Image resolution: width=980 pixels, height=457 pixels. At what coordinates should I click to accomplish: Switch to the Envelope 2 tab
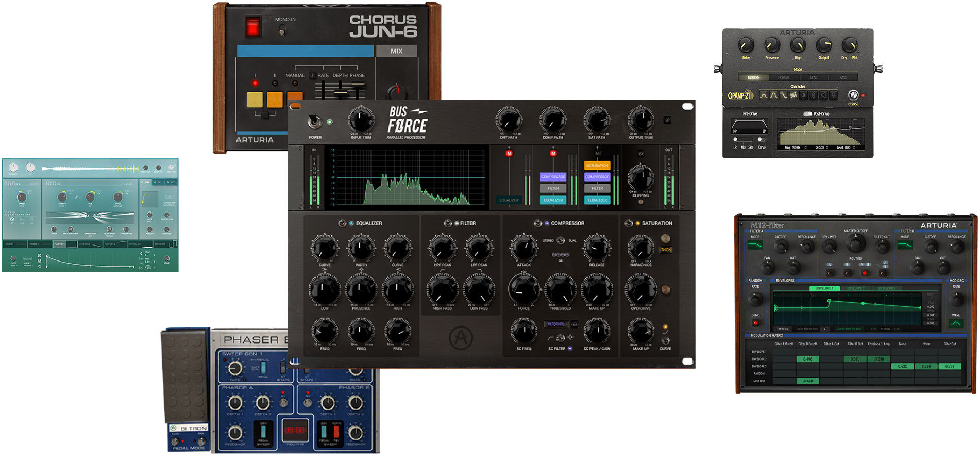click(x=855, y=288)
